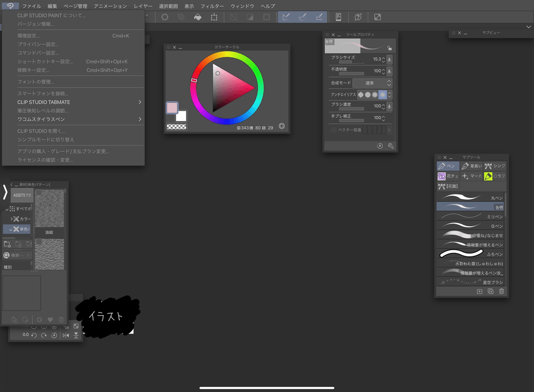This screenshot has height=392, width=534.
Task: Click flip horizontal icon in navigator
Action: (x=66, y=335)
